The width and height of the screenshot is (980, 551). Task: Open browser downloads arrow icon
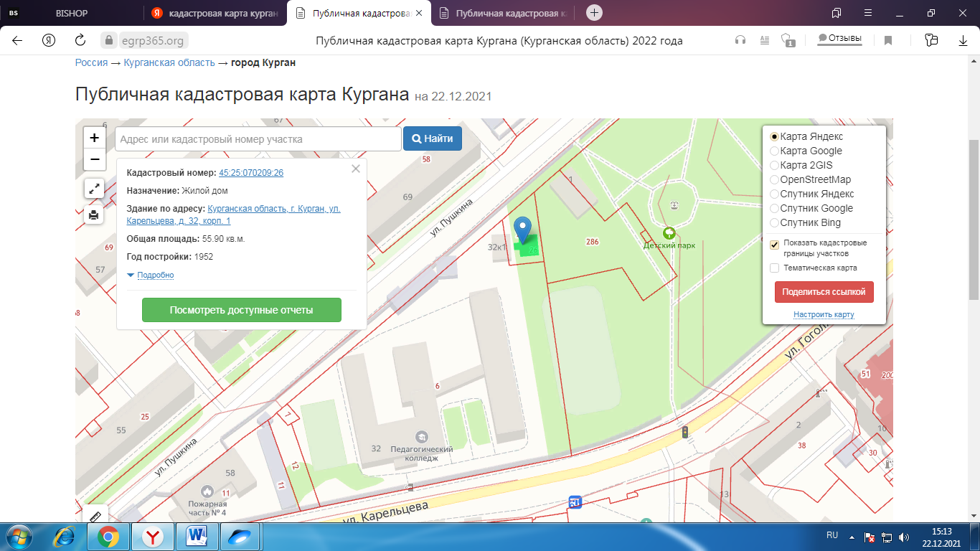[963, 40]
